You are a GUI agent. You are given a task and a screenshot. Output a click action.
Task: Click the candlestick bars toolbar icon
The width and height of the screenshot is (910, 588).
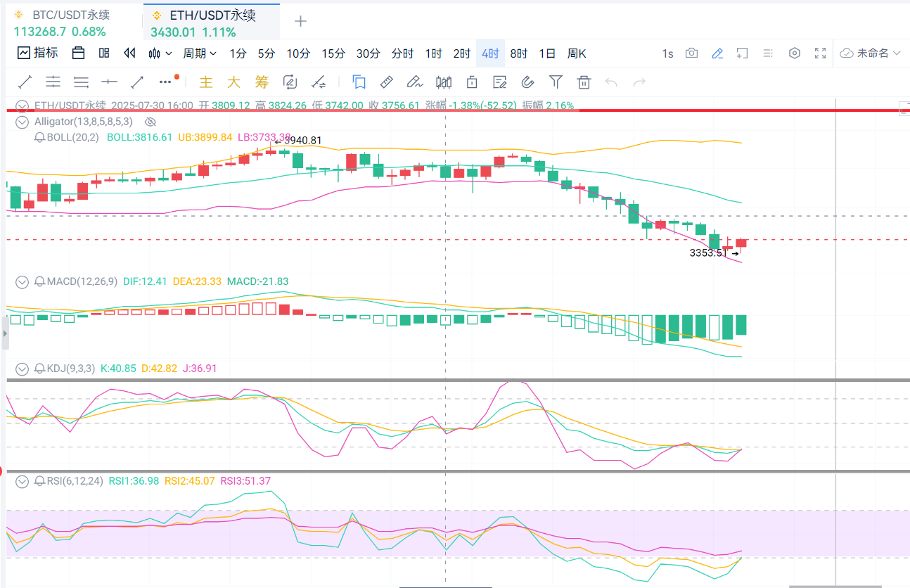444,82
